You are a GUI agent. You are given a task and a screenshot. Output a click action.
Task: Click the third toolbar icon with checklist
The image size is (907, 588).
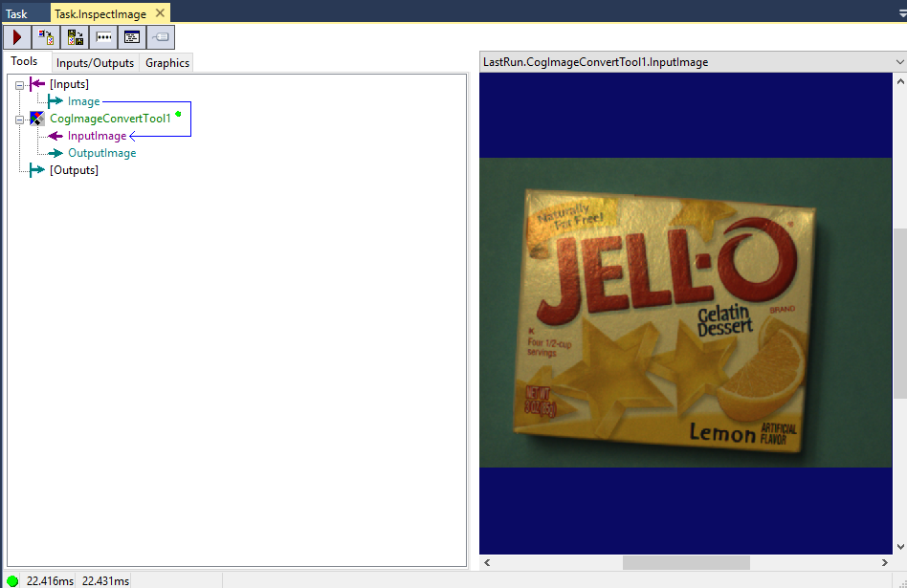[x=75, y=37]
